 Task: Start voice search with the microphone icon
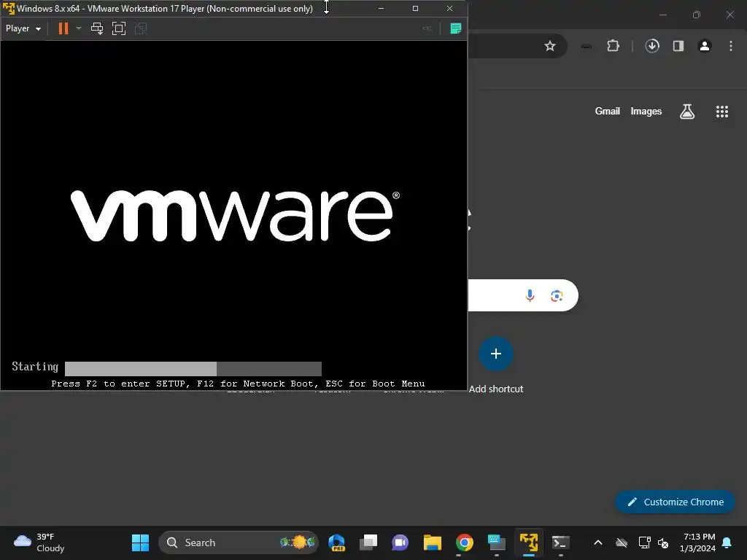point(530,296)
